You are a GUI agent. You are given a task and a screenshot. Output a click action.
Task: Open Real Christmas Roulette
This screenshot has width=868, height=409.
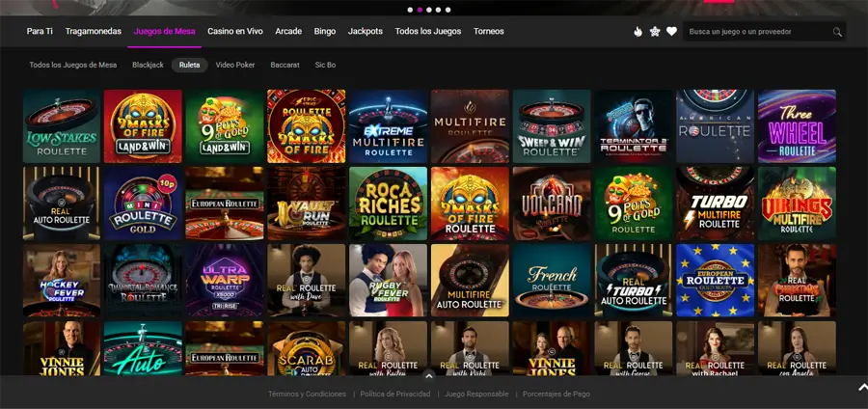tap(798, 281)
